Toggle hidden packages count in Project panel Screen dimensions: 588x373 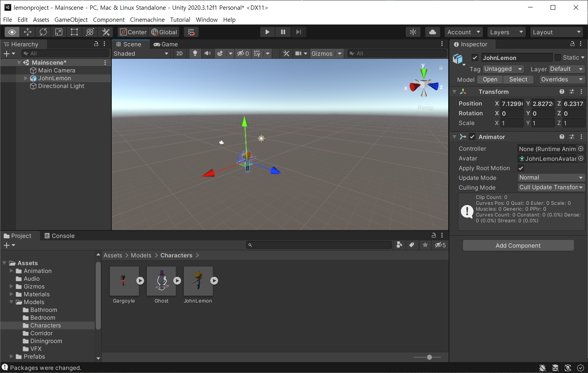440,245
